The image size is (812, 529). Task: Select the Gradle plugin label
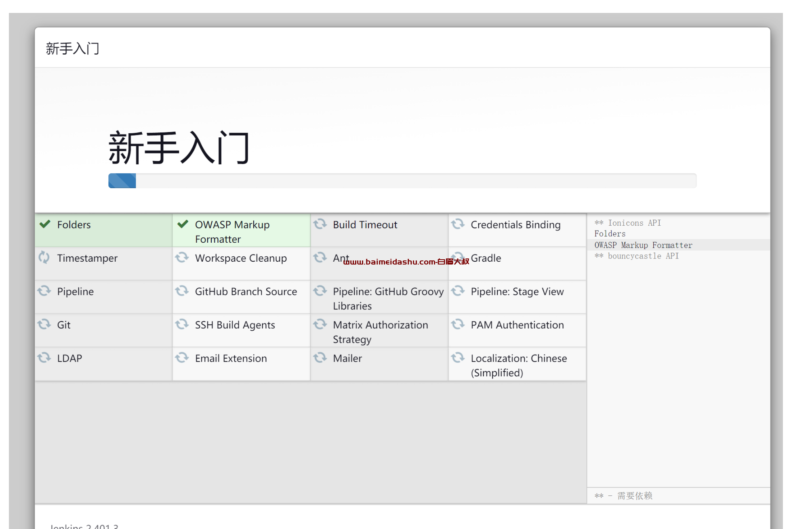click(x=486, y=258)
